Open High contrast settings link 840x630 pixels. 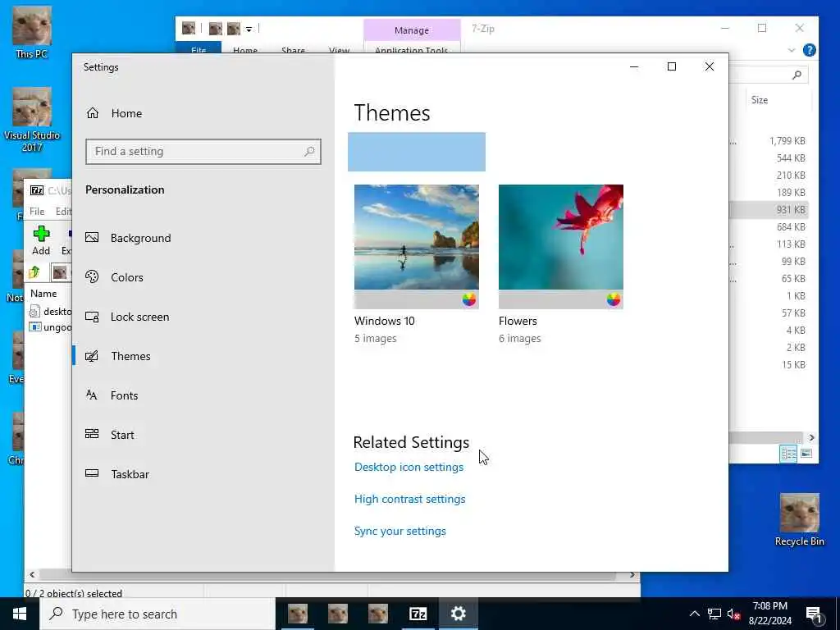point(410,500)
